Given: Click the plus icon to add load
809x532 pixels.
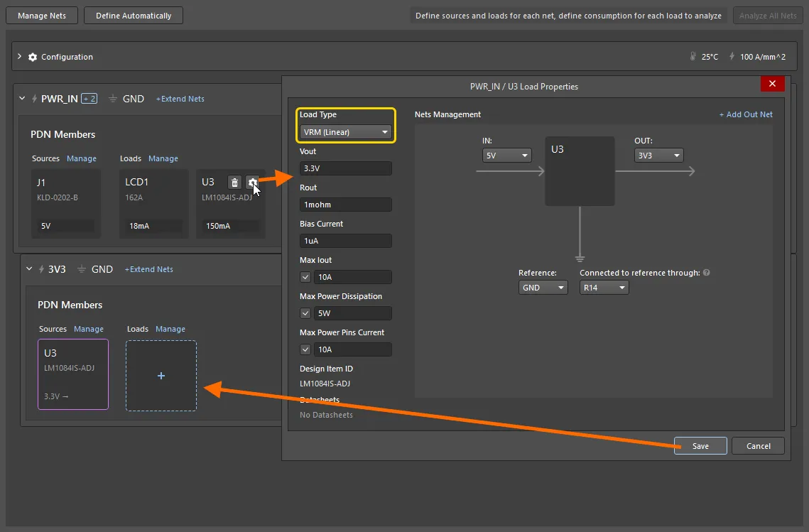Looking at the screenshot, I should (x=161, y=376).
